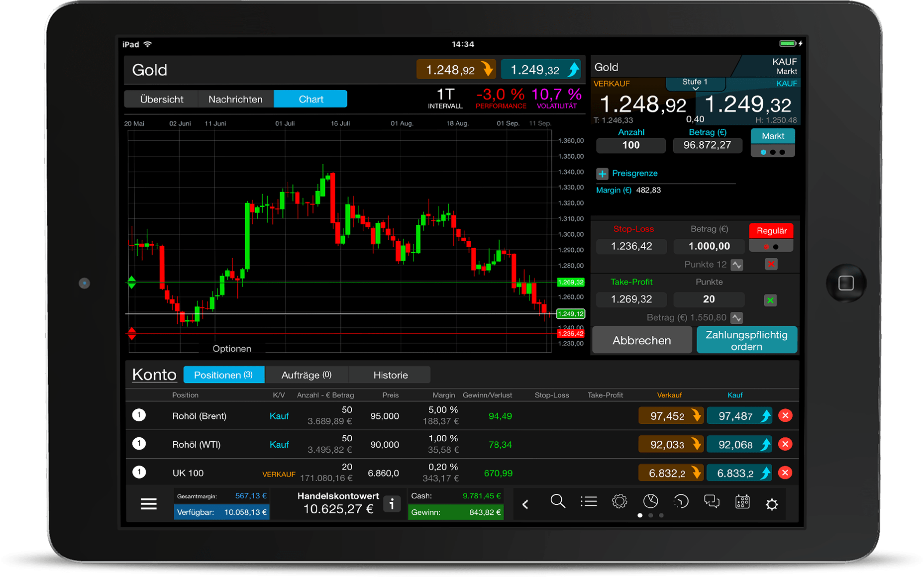The width and height of the screenshot is (924, 577).
Task: Open the chat bubbles icon
Action: coord(712,501)
